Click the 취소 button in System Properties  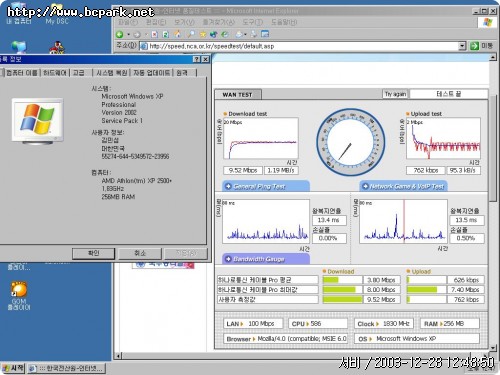(140, 253)
